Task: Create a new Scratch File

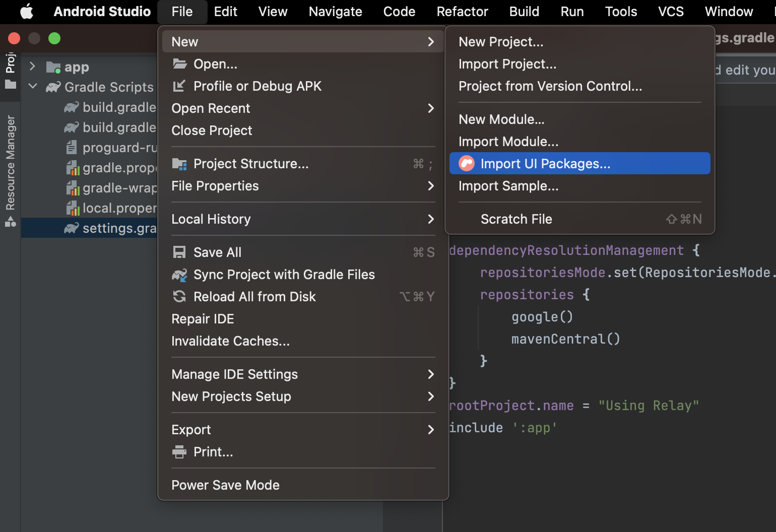Action: coord(579,219)
